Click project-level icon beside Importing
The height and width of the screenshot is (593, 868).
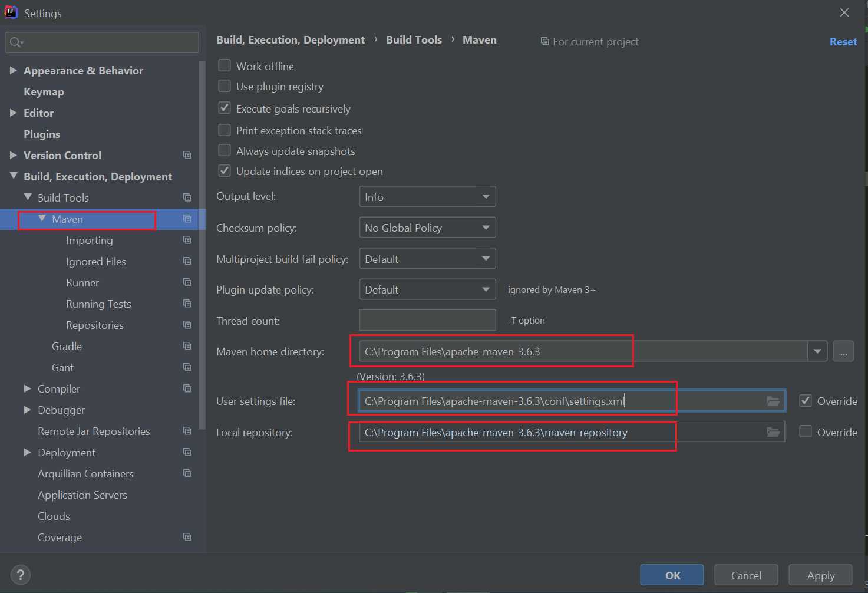click(x=187, y=240)
